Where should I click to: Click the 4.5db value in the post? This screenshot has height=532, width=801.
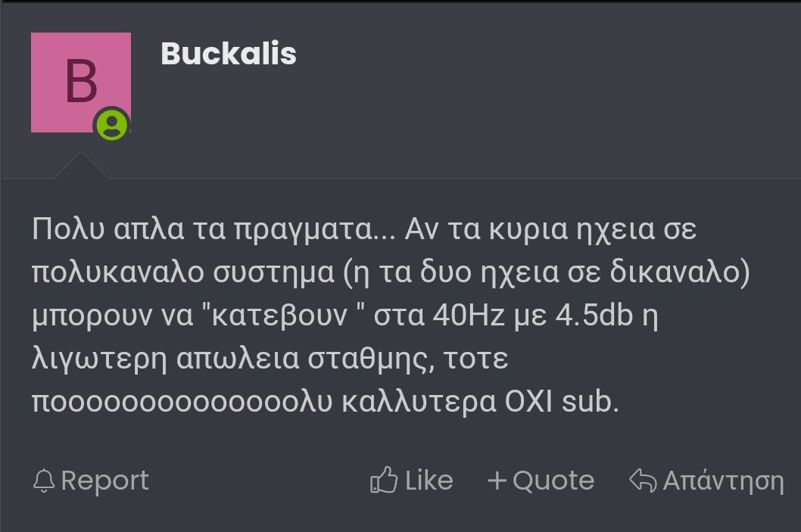[594, 315]
